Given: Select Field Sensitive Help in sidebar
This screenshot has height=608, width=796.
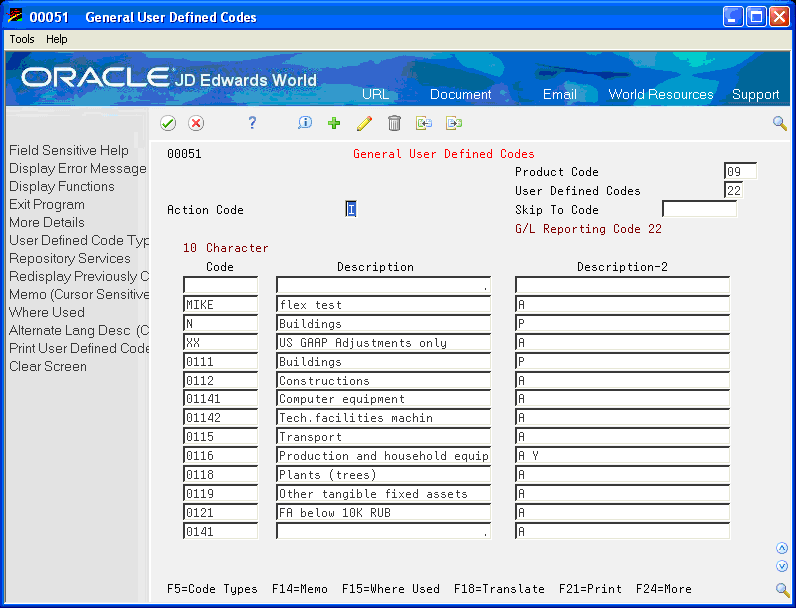Looking at the screenshot, I should (69, 150).
